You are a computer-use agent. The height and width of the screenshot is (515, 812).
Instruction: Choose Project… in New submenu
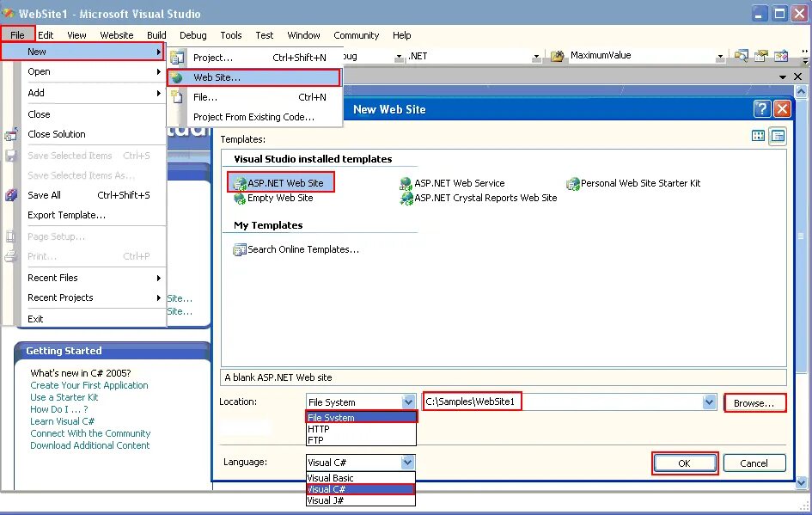(253, 58)
